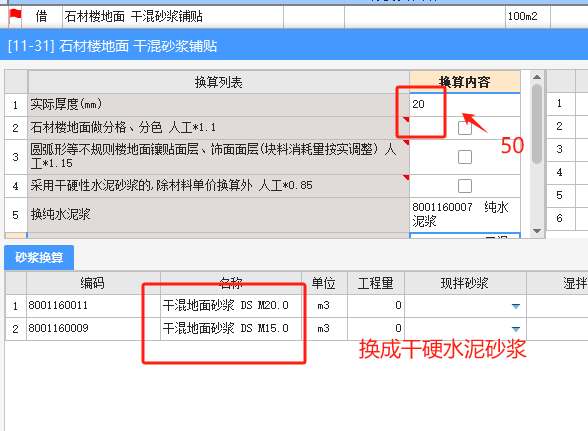Click the [11-31] 石材楼地面 干混砂浆铺贴 title bar
588x431 pixels.
tap(294, 46)
